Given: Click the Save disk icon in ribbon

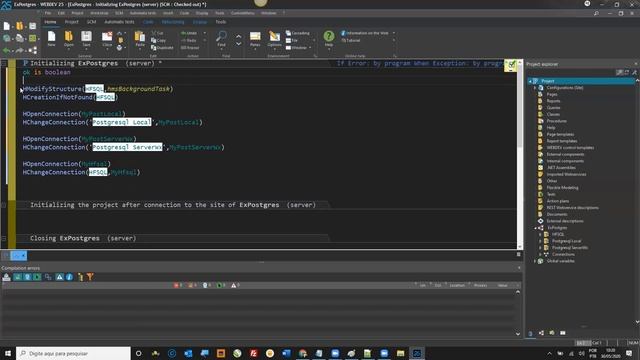Looking at the screenshot, I should (x=86, y=37).
